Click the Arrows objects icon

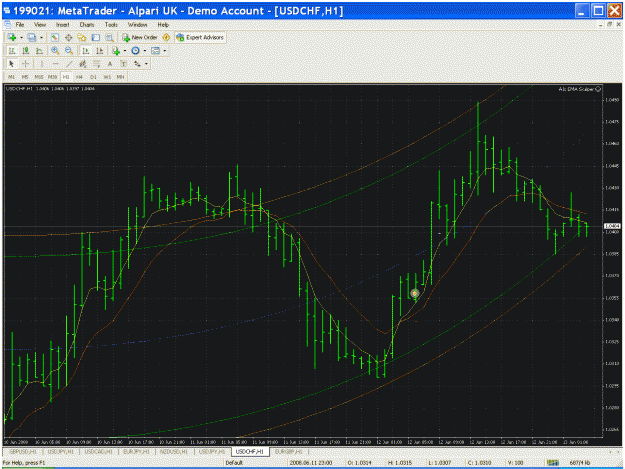(x=137, y=64)
